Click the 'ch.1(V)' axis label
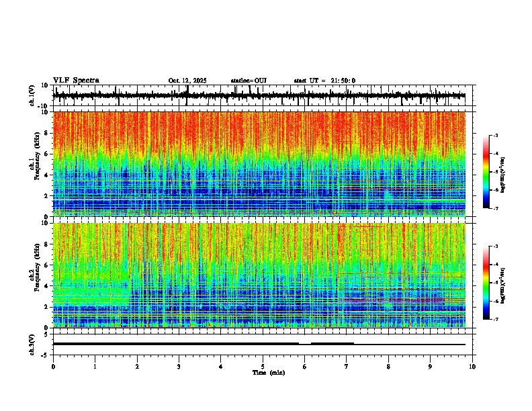Viewport: 532px width, 411px height. (32, 95)
